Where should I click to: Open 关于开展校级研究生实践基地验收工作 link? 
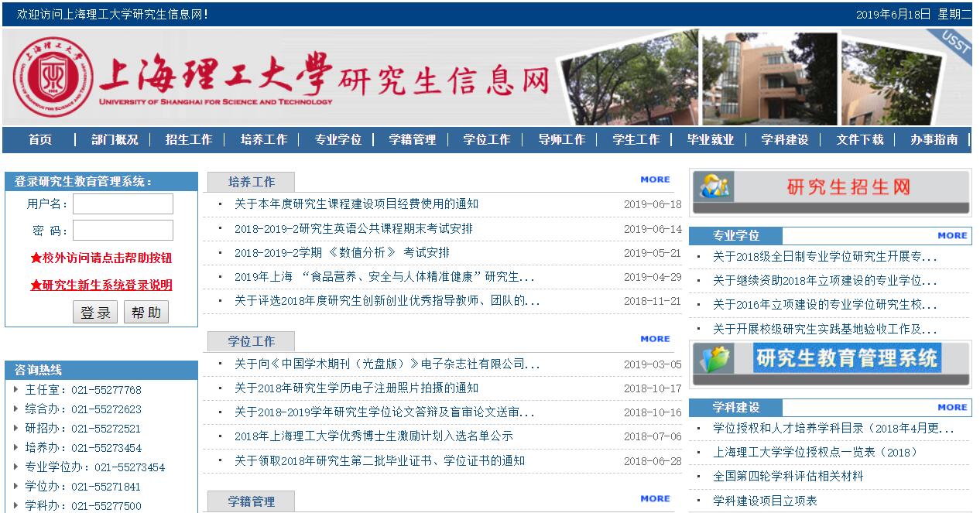click(825, 330)
